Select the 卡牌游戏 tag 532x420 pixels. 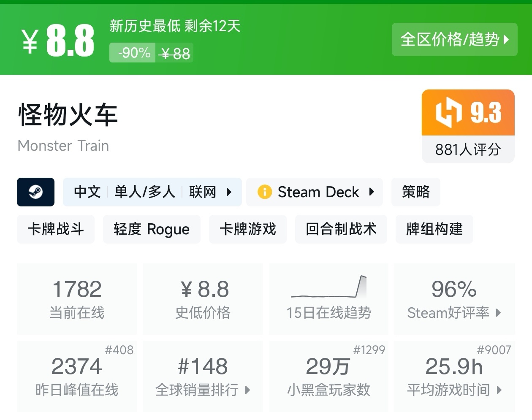248,229
